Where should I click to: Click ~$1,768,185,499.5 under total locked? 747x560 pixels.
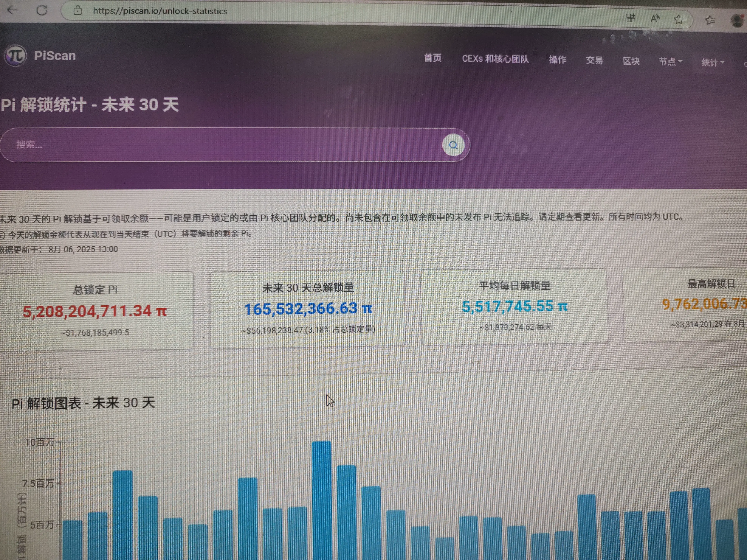(x=94, y=332)
